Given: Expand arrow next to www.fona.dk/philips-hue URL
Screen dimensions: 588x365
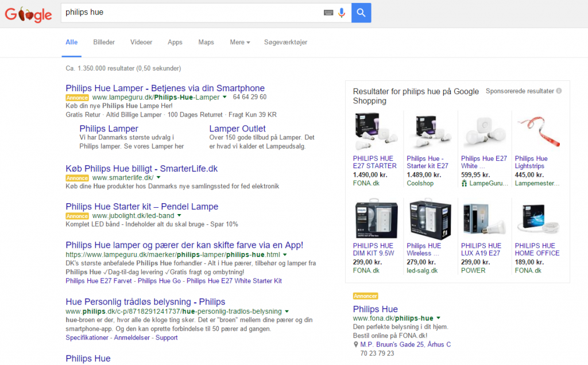Looking at the screenshot, I should tap(439, 319).
